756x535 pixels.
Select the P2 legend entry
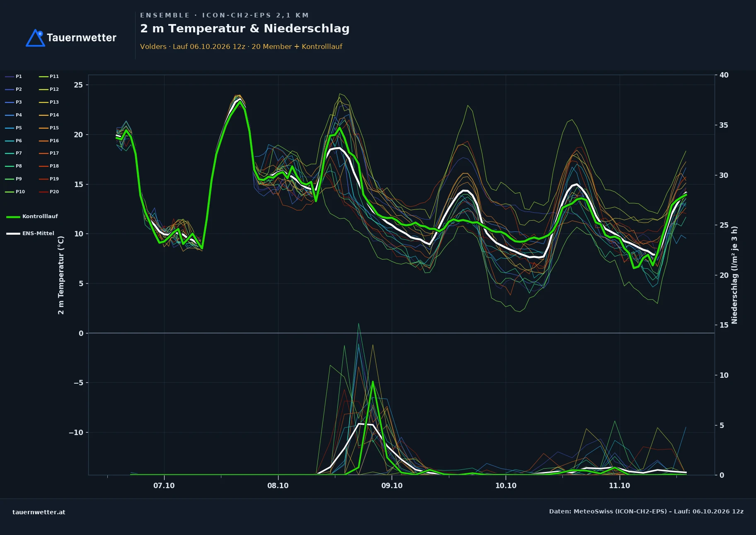click(14, 89)
